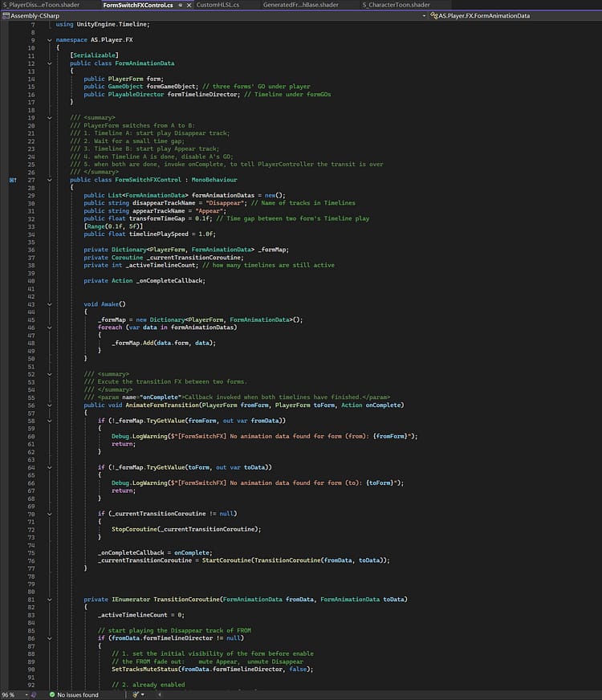Viewport: 602px width, 700px height.
Task: Collapse the Awake method
Action: pyautogui.click(x=50, y=304)
